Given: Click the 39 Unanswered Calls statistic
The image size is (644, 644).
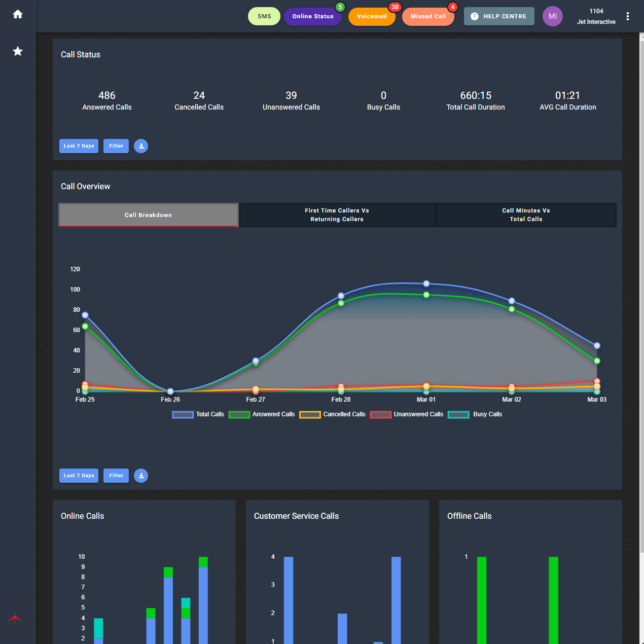Looking at the screenshot, I should pos(291,100).
